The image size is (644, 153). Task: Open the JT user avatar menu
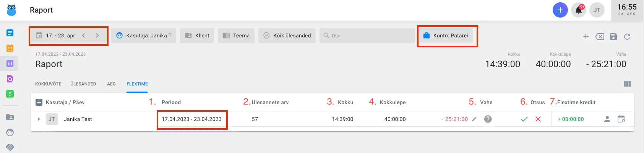tap(597, 10)
